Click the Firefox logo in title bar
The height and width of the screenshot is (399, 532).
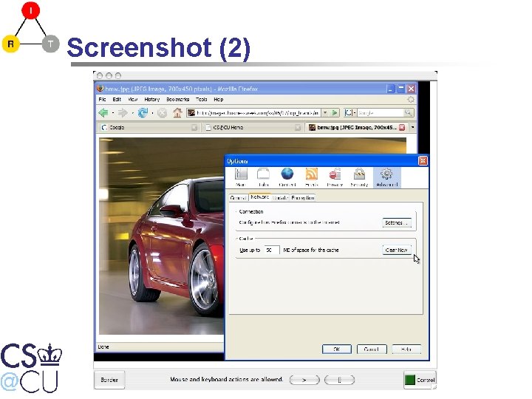(100, 89)
